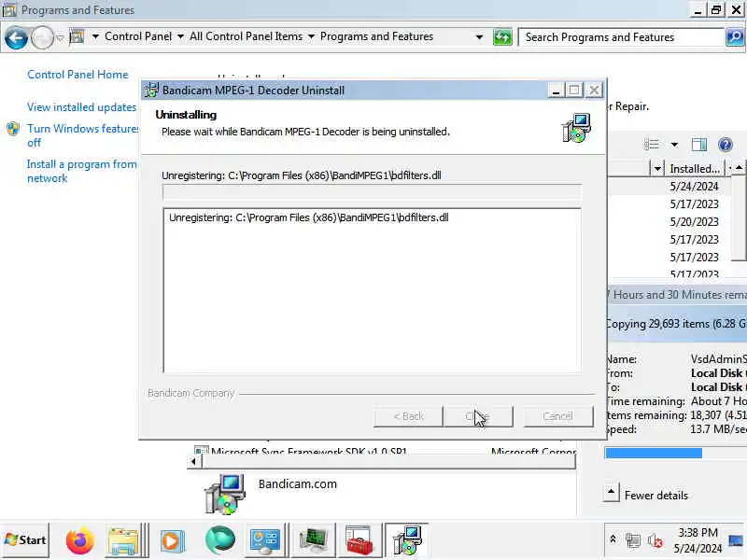The height and width of the screenshot is (560, 747).
Task: Open the address bar history dropdown
Action: point(479,37)
